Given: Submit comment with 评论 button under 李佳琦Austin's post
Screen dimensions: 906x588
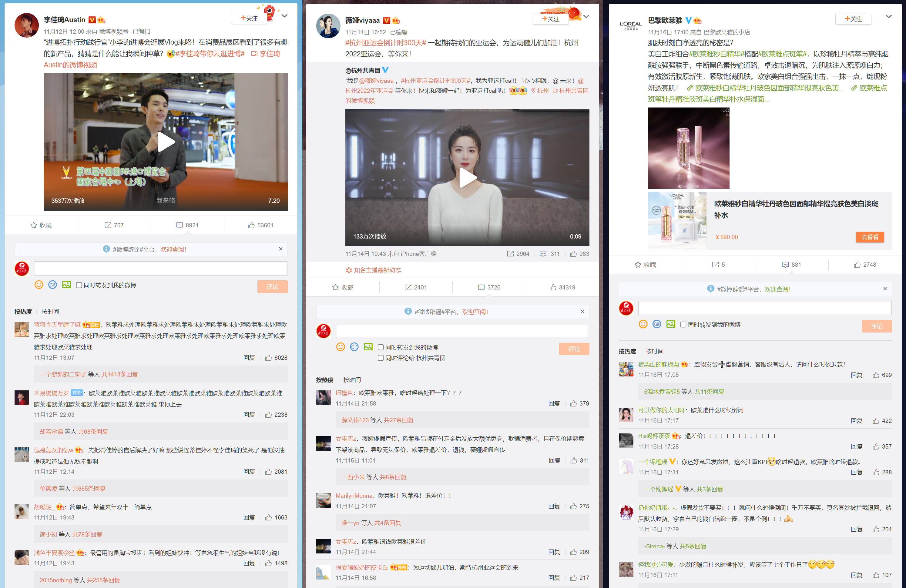Looking at the screenshot, I should 272,287.
